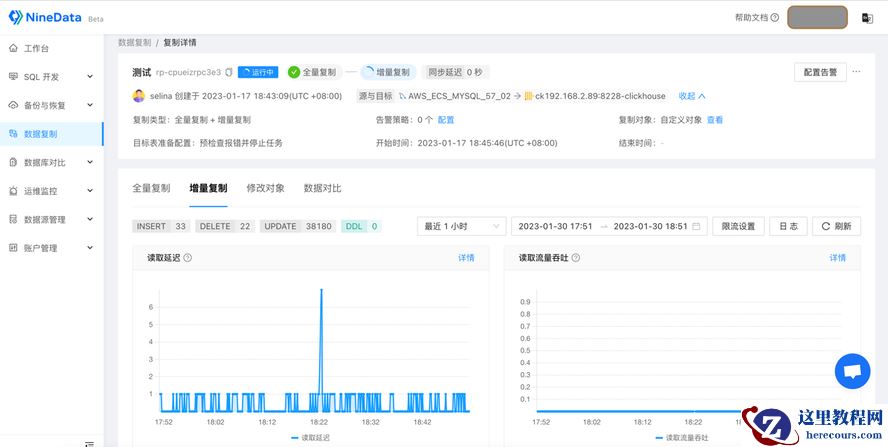
Task: Click the 配置告警 button
Action: [x=820, y=72]
